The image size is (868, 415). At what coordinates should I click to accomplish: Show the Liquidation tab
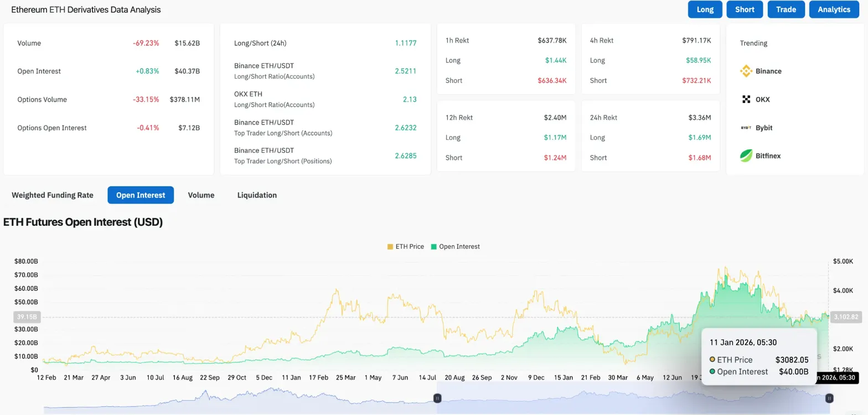pos(257,195)
